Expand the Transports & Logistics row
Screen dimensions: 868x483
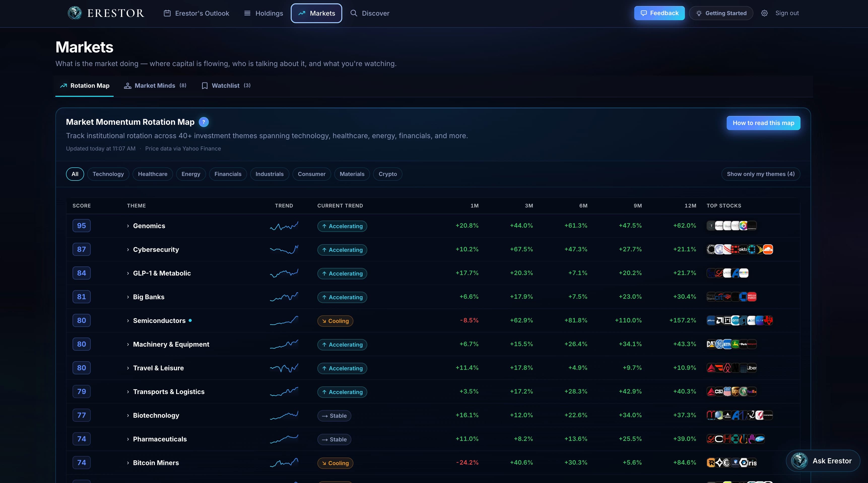coord(128,391)
